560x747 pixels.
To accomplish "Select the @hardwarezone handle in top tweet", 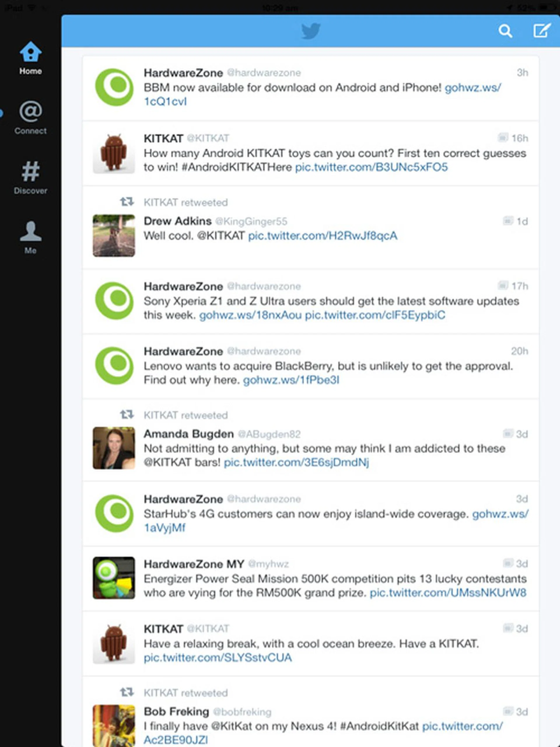I will tap(264, 73).
